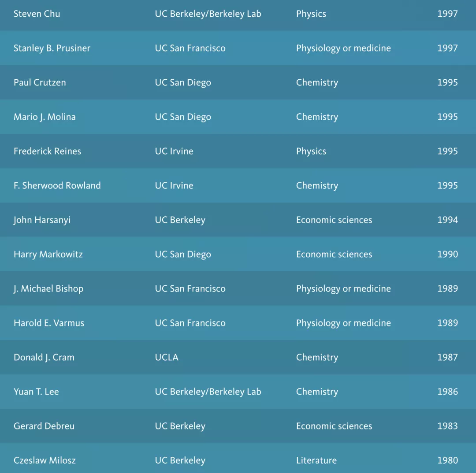The image size is (476, 473).
Task: Select Stanley B. Prusiner's name
Action: click(x=52, y=48)
